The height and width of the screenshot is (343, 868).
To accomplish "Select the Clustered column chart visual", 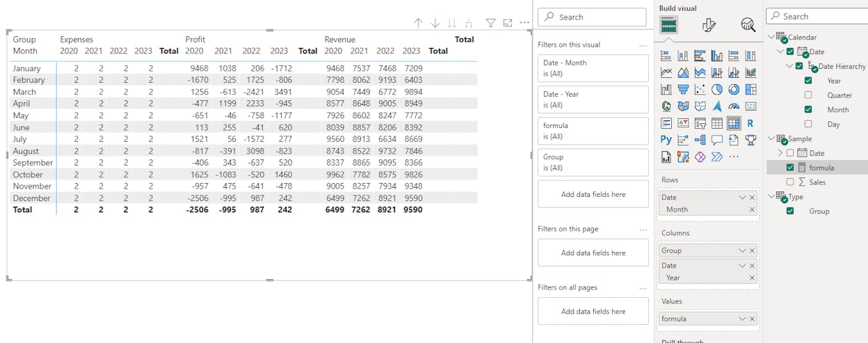I will 717,56.
